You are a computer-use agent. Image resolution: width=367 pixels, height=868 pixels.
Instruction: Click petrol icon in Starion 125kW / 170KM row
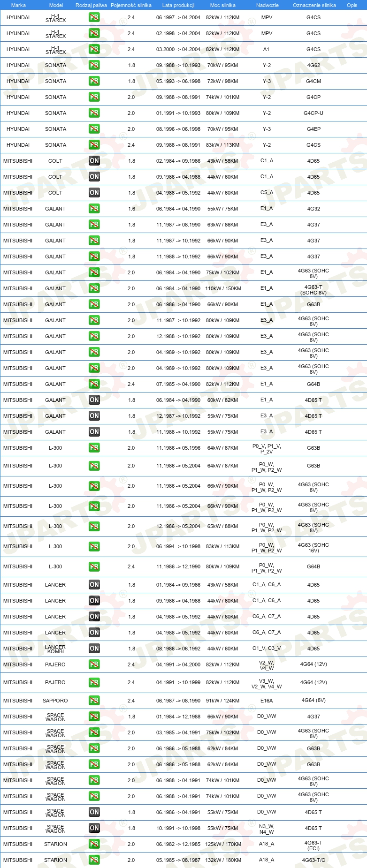(94, 844)
